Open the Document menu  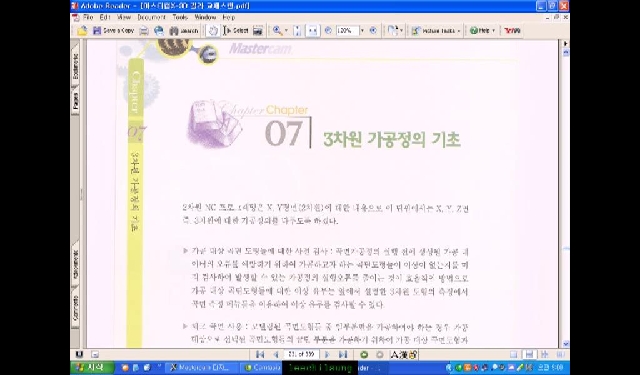tap(151, 18)
